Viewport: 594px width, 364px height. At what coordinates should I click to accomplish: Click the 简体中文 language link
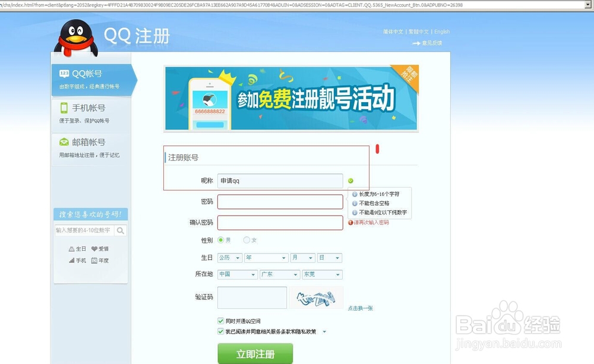[393, 32]
